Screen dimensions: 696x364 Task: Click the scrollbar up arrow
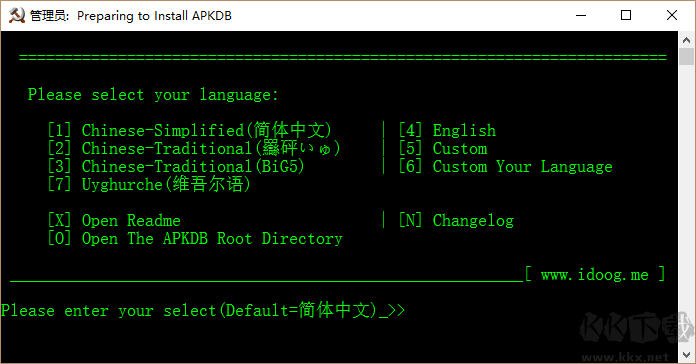(x=686, y=40)
